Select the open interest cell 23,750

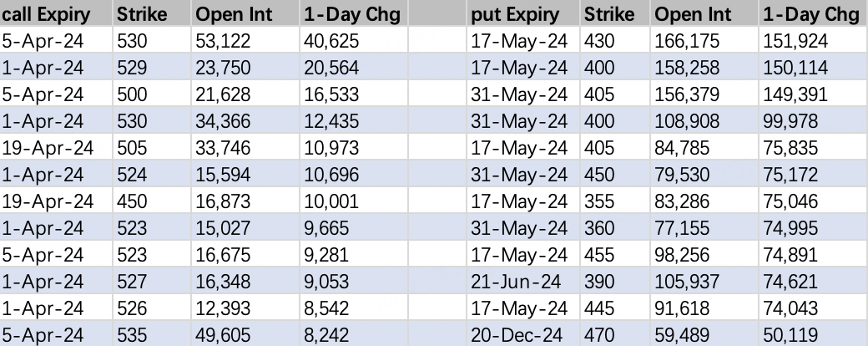(x=223, y=67)
